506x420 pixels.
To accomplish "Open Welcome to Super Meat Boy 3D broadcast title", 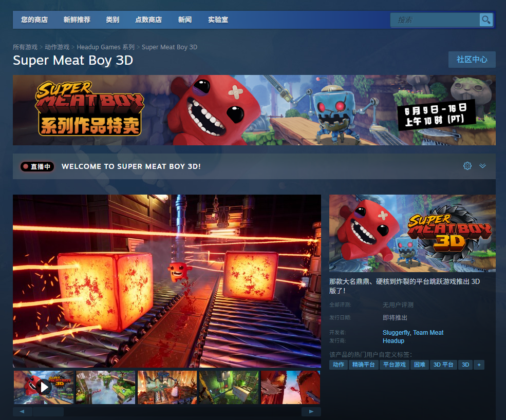I will [131, 166].
